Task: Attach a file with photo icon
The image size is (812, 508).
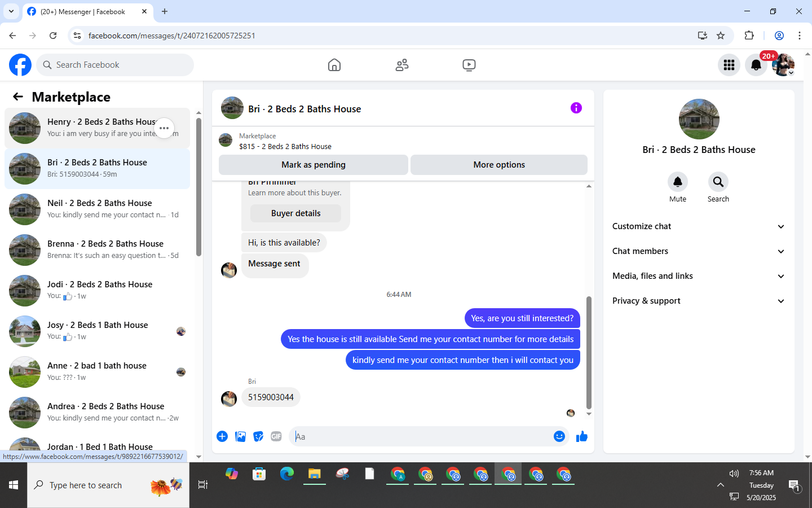Action: click(x=240, y=436)
